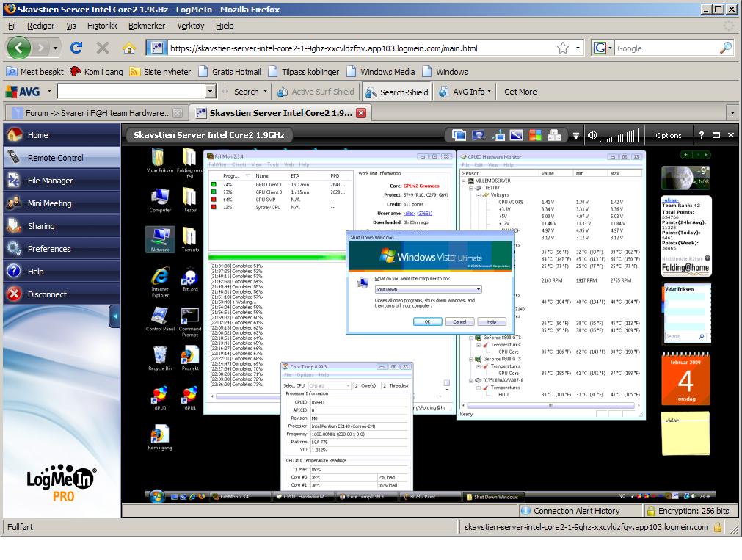Select Recycle Bin on remote desktop
The image size is (742, 560).
[x=160, y=358]
